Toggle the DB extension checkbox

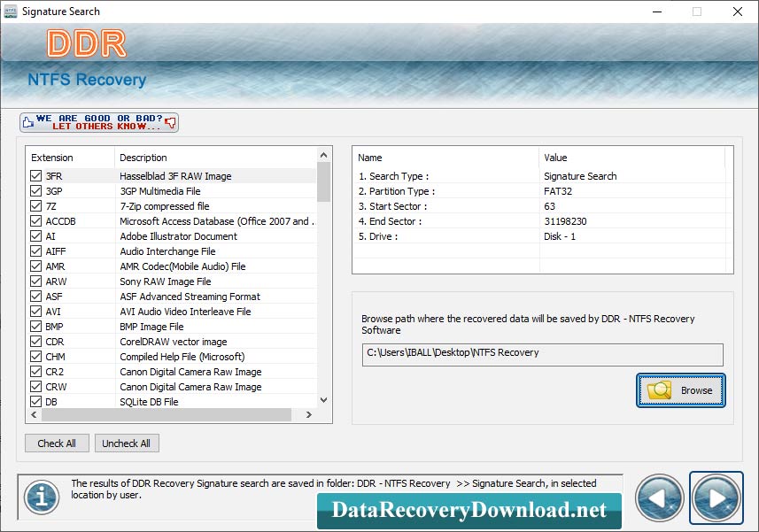(35, 401)
